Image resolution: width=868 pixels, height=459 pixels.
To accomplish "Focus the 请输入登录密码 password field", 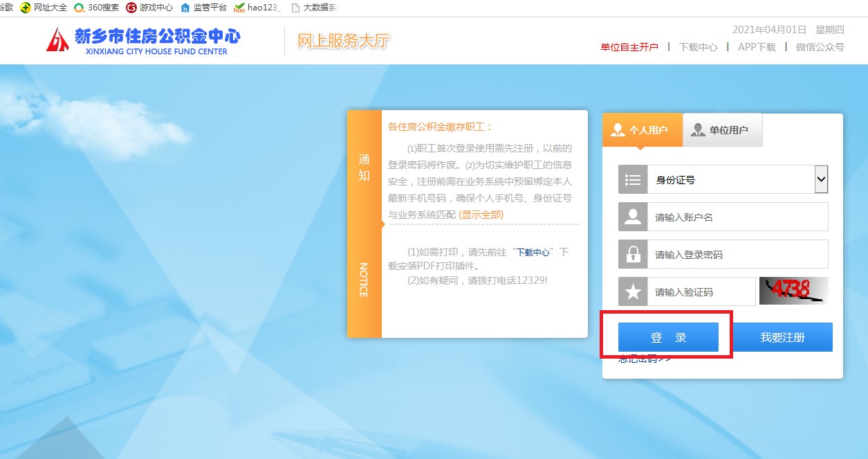I will [737, 254].
